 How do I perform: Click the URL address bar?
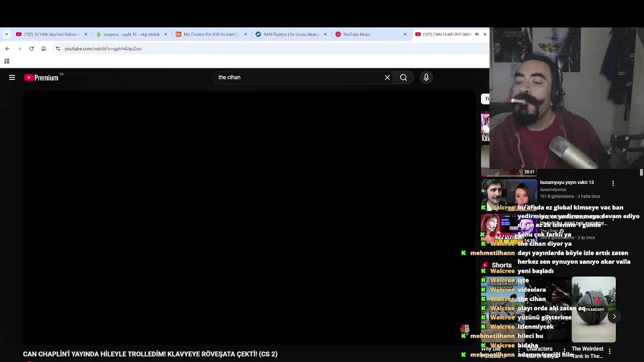tap(272, 49)
